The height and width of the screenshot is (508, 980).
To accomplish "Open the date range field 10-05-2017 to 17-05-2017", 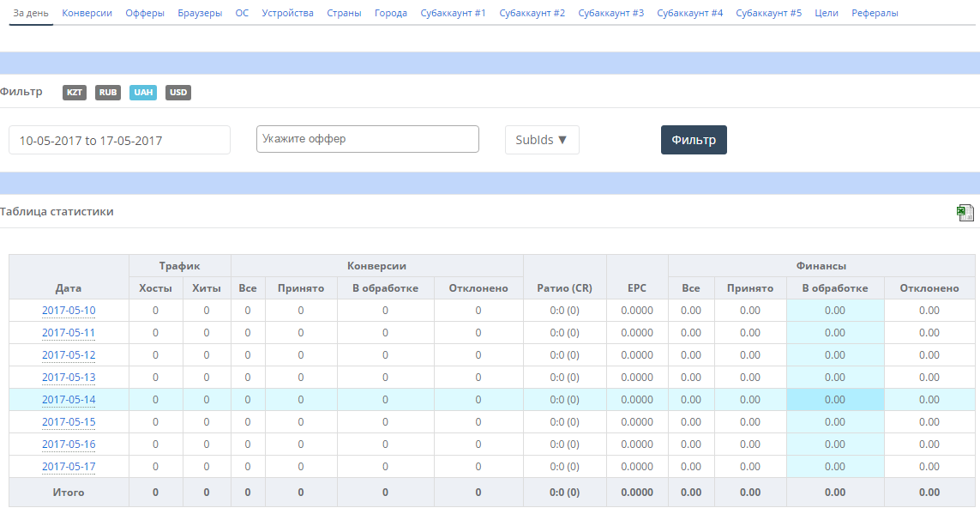I will (119, 140).
